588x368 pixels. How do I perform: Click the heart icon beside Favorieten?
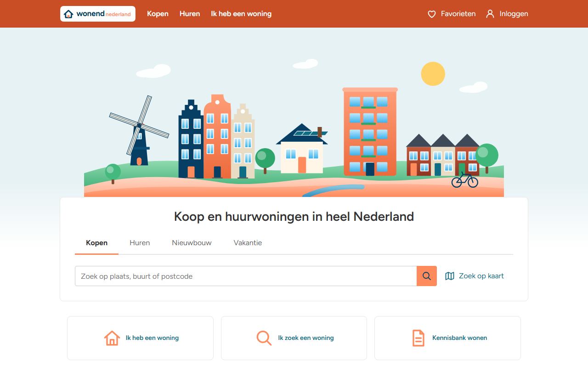pos(432,14)
